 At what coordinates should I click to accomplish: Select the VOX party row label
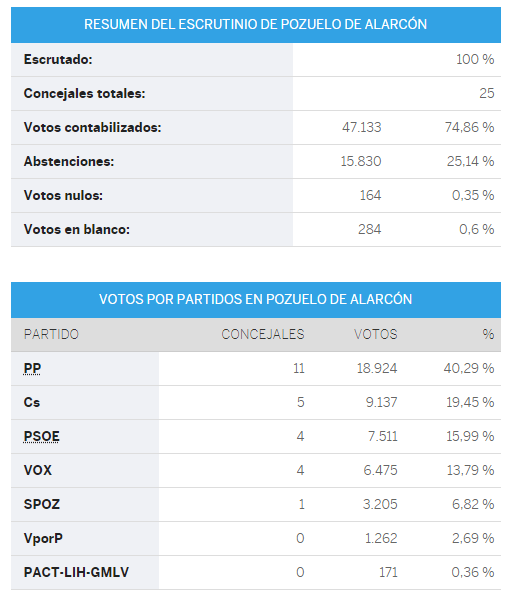click(38, 470)
